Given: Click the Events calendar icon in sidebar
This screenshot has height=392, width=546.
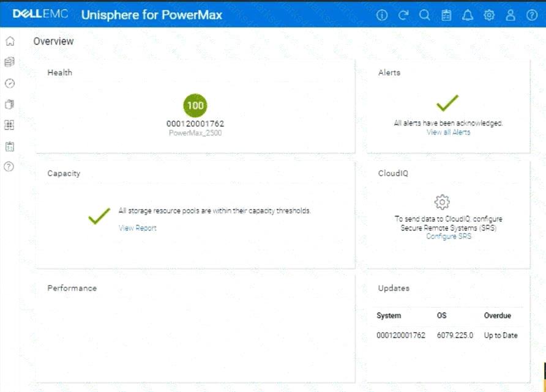Looking at the screenshot, I should (9, 146).
